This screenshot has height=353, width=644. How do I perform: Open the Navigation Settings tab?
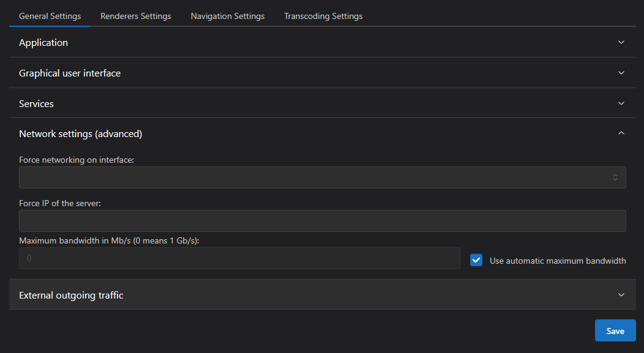point(228,17)
